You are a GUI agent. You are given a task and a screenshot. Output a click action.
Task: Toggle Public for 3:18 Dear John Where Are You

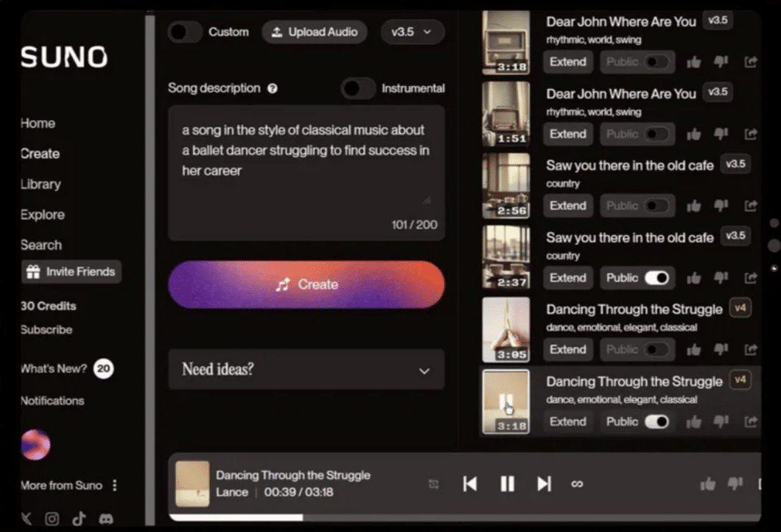point(656,63)
